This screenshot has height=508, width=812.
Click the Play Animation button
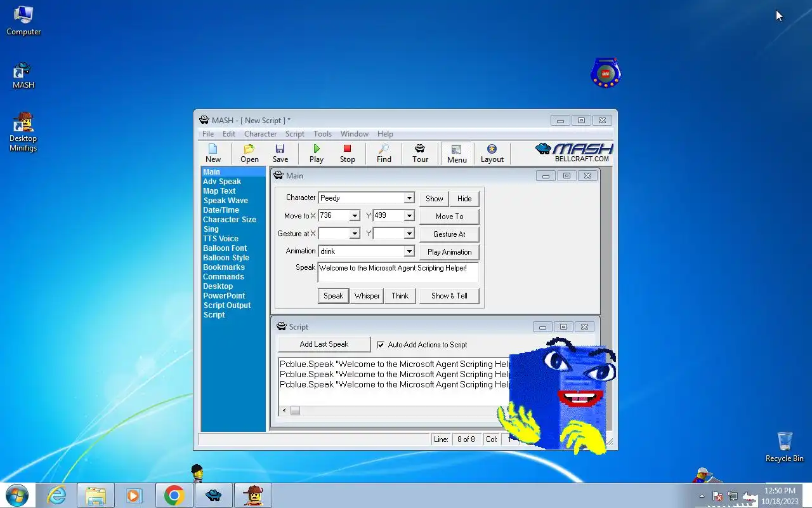449,252
